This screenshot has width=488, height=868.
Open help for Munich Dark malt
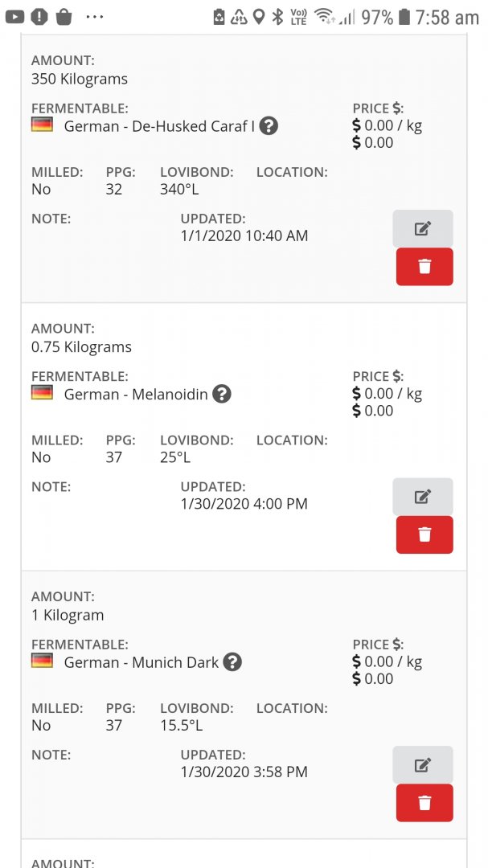[x=232, y=662]
